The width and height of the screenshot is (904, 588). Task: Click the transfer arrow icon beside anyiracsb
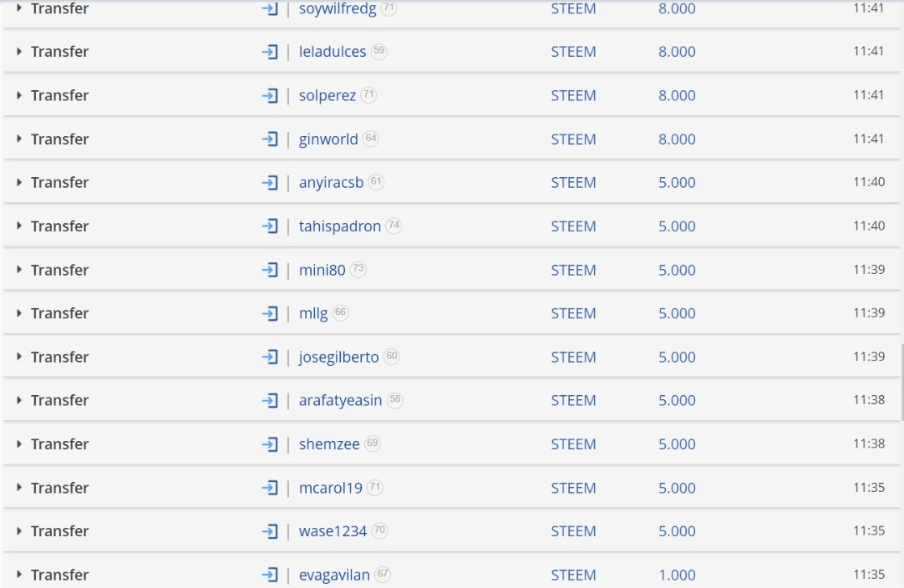pyautogui.click(x=270, y=183)
